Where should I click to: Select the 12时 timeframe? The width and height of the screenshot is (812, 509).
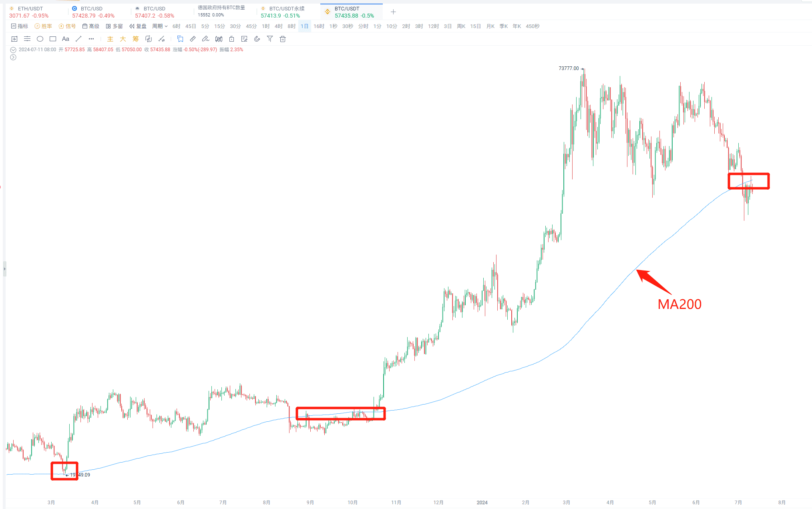[433, 26]
